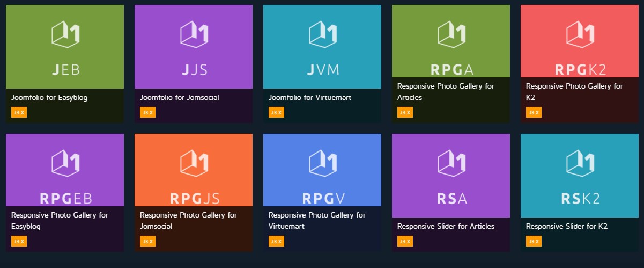Click the cube logo on orange RPGJS tile
Viewport: 644px width, 268px height.
[x=194, y=162]
